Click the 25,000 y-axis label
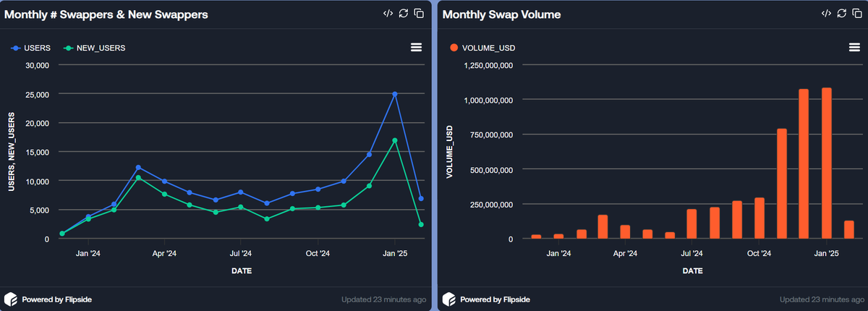The image size is (868, 311). coord(36,94)
